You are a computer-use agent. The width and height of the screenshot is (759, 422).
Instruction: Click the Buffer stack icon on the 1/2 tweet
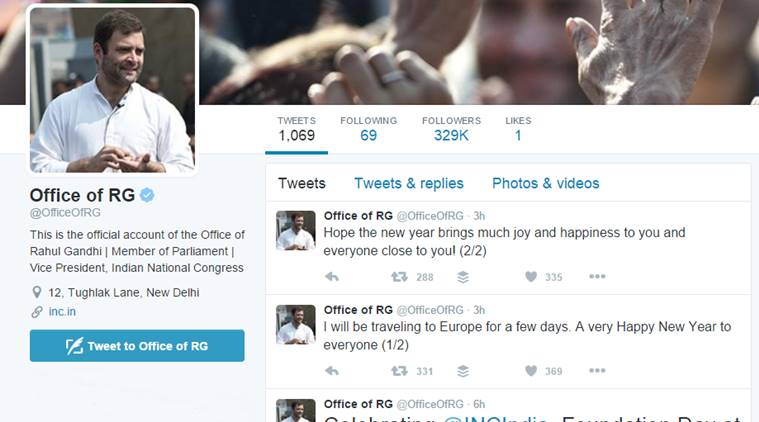tap(463, 371)
